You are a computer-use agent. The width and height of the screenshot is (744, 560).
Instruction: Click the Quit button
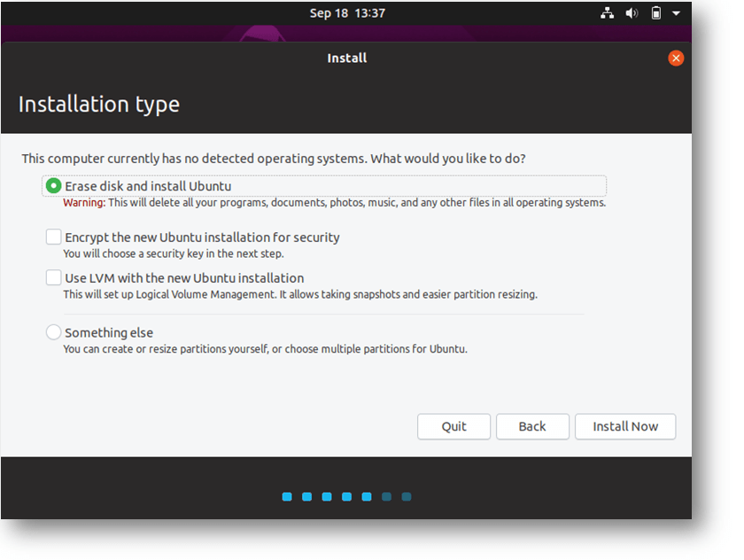[x=453, y=426]
